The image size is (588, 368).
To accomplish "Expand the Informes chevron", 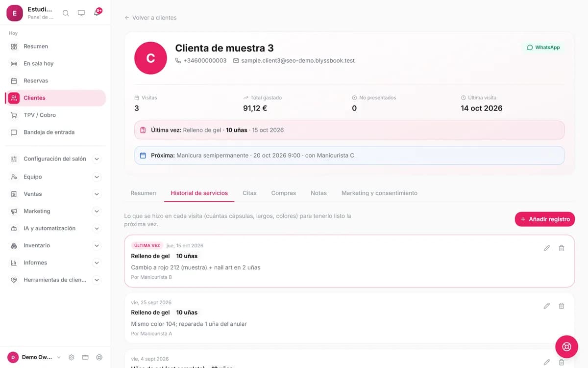I will (x=97, y=263).
